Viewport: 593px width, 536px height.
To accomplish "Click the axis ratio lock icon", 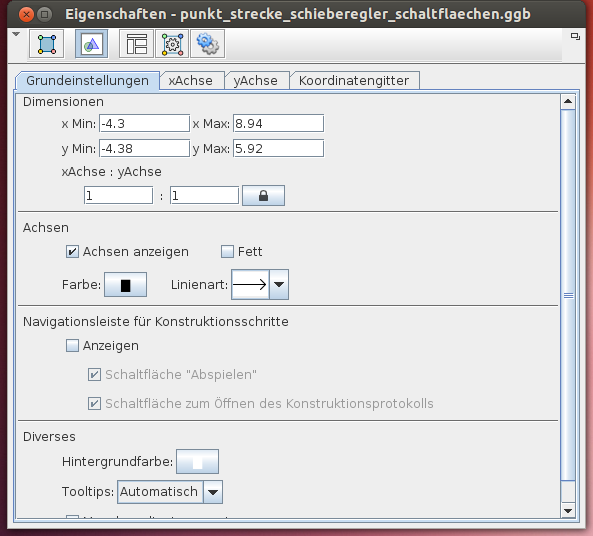I will tap(263, 196).
